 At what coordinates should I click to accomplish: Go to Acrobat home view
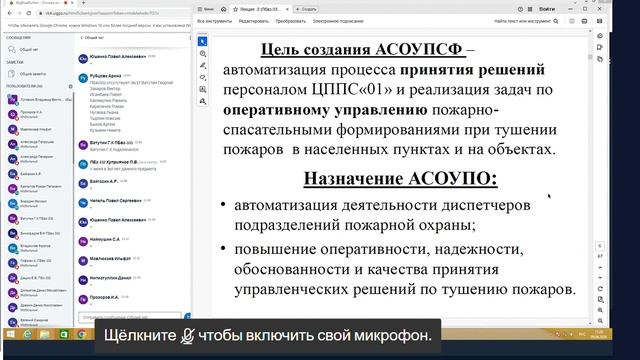pyautogui.click(x=224, y=9)
